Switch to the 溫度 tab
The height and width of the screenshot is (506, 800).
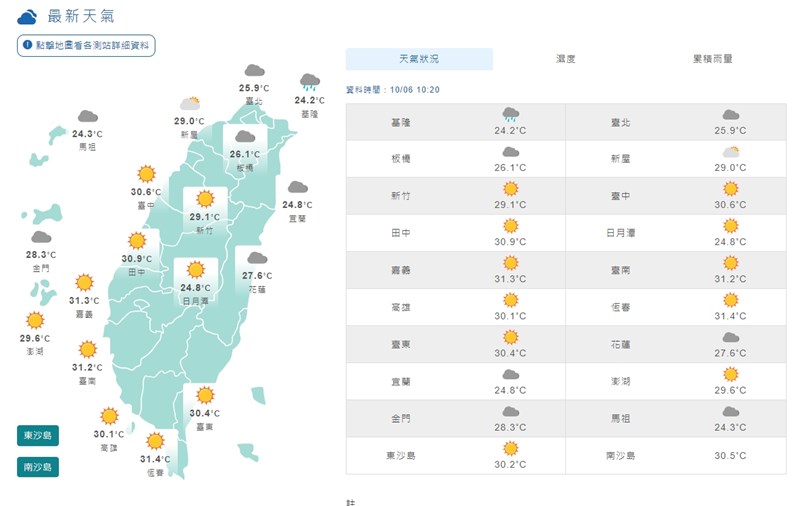tap(566, 59)
